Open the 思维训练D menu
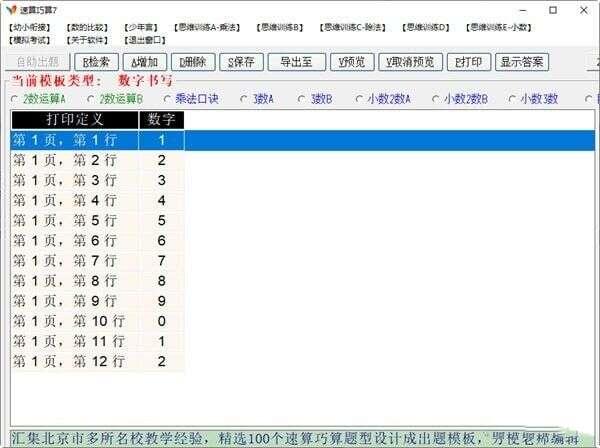 [426, 27]
